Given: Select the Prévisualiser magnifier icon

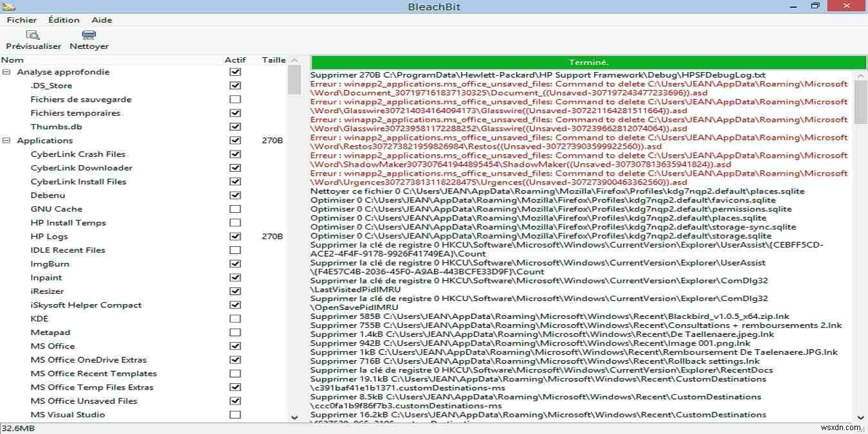Looking at the screenshot, I should click(x=33, y=34).
